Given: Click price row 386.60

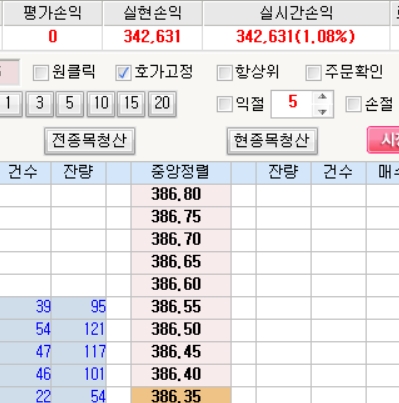Looking at the screenshot, I should [181, 285].
